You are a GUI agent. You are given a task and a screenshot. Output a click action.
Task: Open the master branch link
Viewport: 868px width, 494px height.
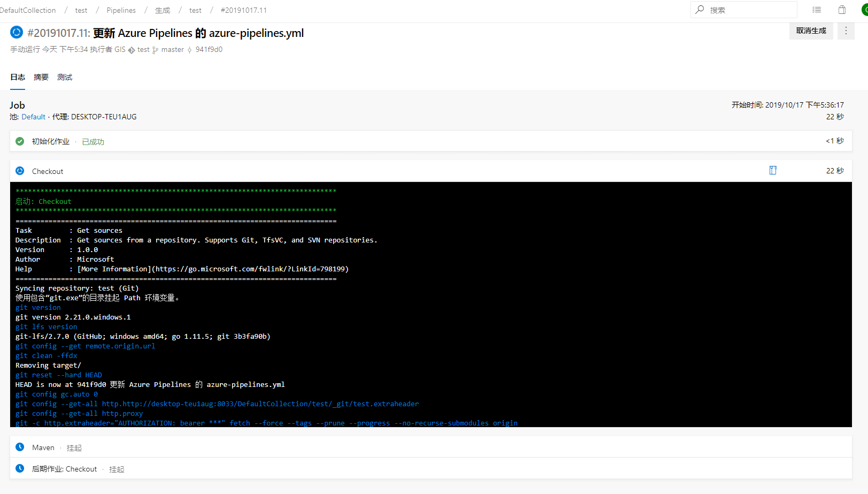point(172,49)
